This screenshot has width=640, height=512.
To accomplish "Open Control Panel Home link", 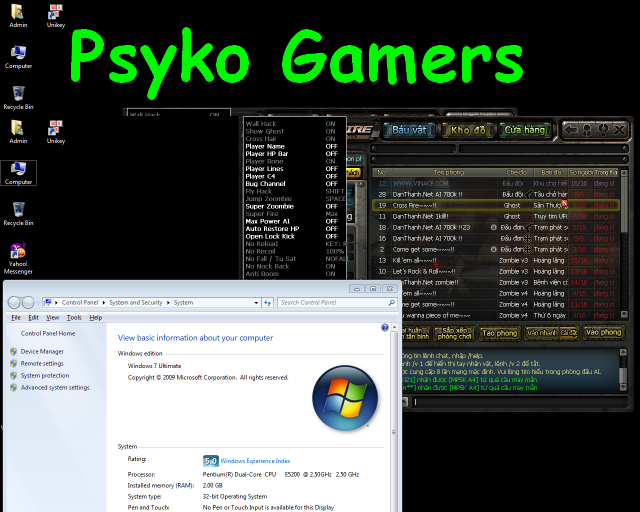I will pyautogui.click(x=48, y=334).
